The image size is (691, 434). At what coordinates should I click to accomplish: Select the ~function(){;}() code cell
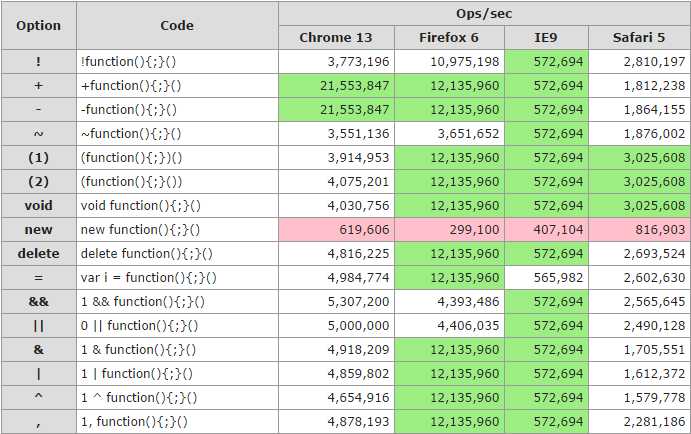tap(177, 134)
